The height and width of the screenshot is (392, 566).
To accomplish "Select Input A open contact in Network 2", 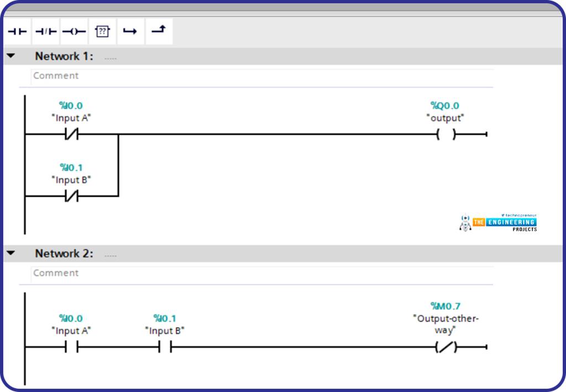I will pos(71,347).
